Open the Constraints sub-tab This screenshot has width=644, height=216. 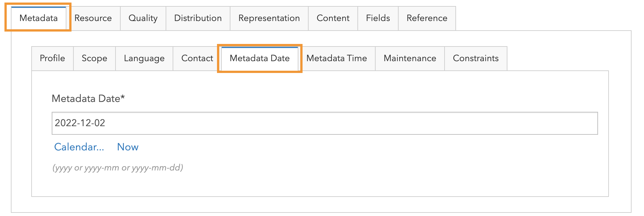click(x=476, y=58)
